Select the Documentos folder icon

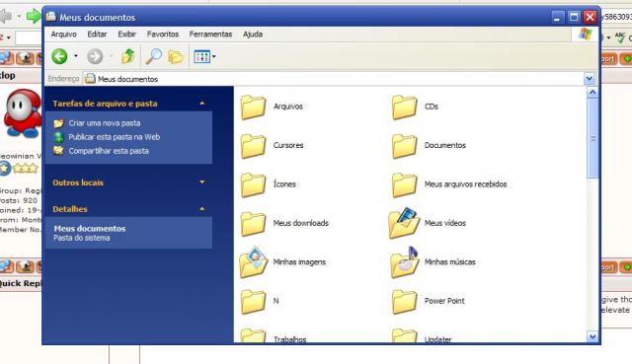coord(404,146)
